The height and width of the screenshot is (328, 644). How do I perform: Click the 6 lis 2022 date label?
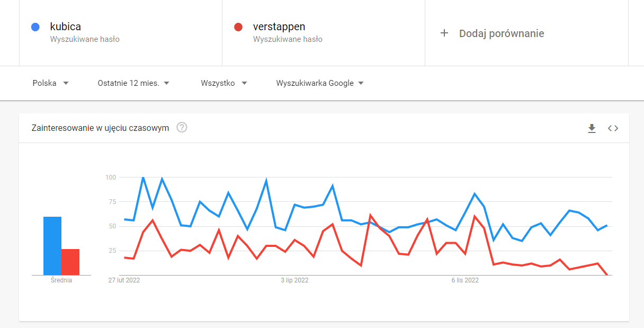click(465, 280)
